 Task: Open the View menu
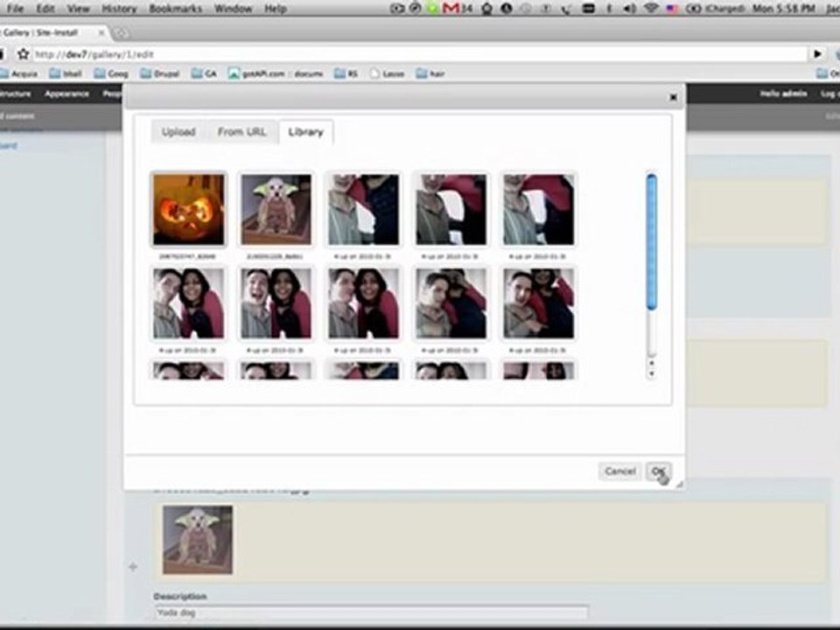pyautogui.click(x=78, y=9)
